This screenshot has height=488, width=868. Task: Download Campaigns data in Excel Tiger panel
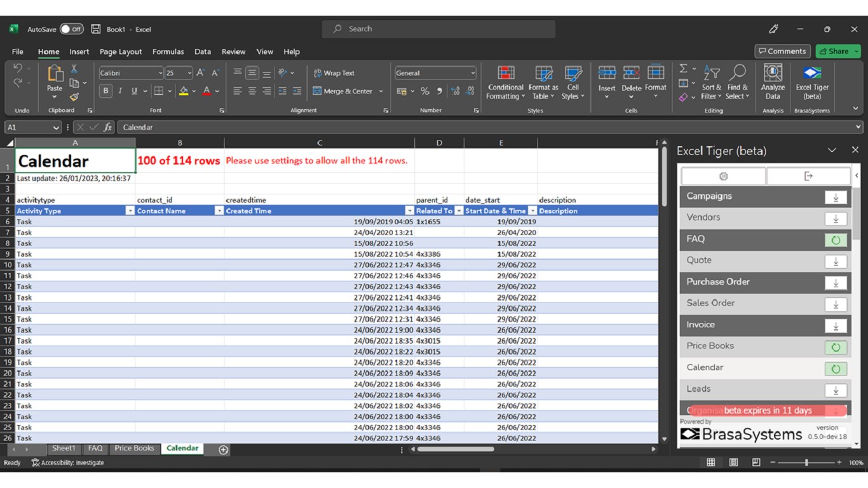835,197
